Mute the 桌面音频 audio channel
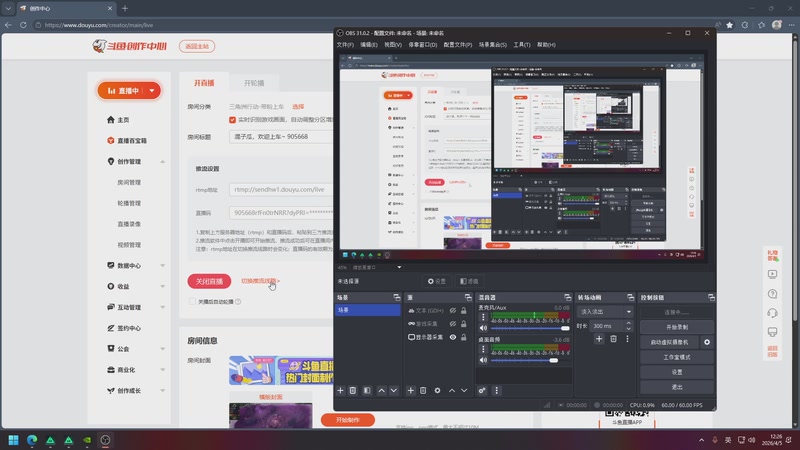This screenshot has width=800, height=450. [483, 360]
